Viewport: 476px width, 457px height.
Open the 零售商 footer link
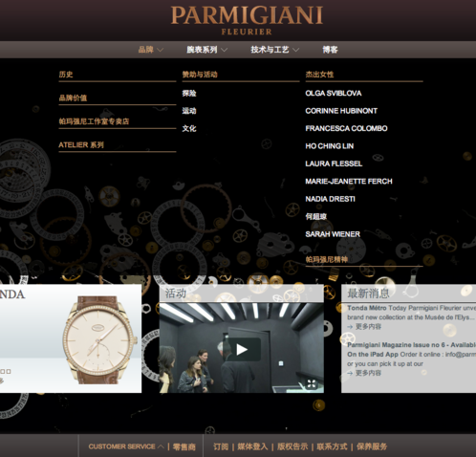tap(184, 446)
